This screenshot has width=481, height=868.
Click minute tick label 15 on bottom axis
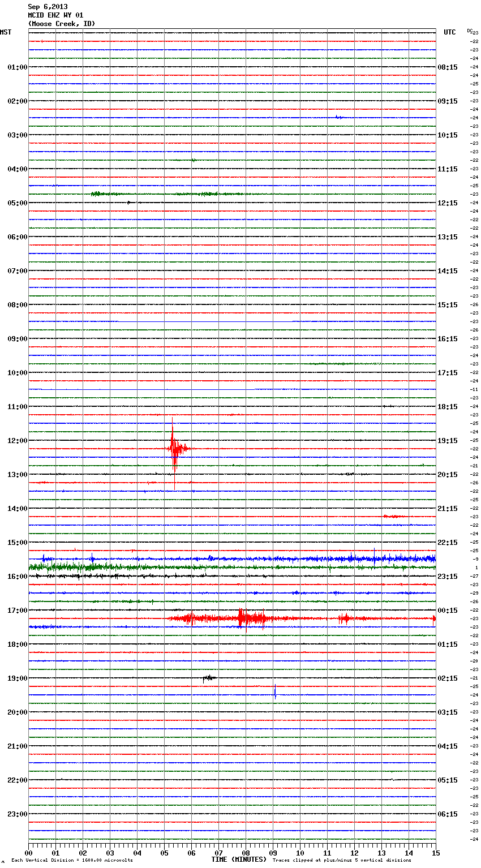point(436,853)
